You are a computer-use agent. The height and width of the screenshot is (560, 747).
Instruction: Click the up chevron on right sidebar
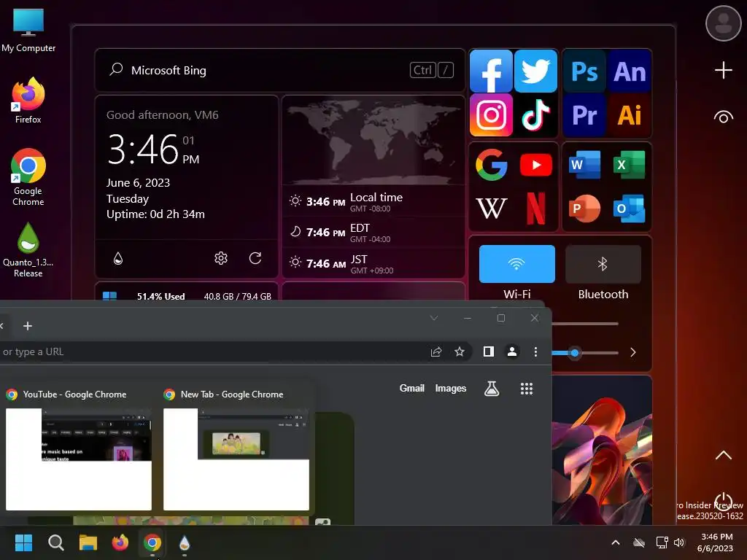coord(723,455)
